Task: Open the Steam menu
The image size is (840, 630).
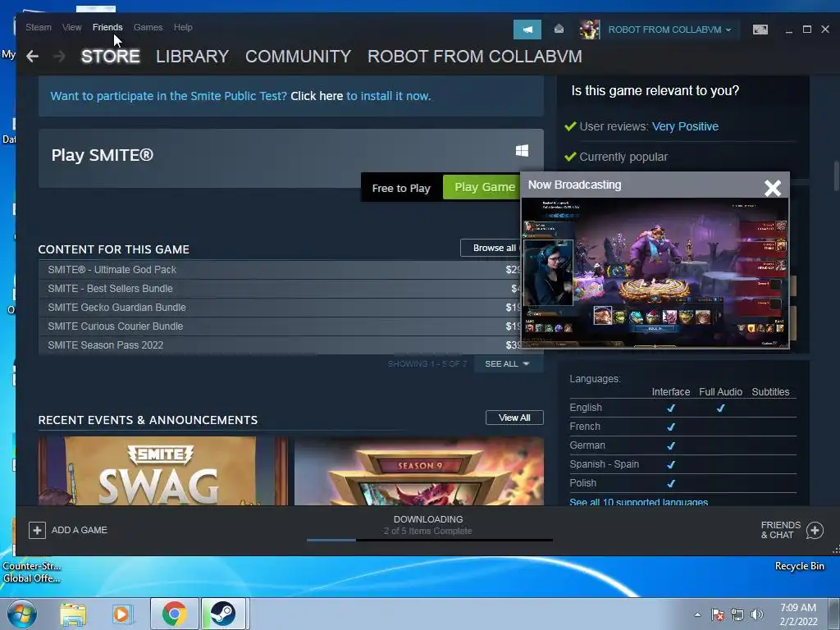Action: point(39,27)
